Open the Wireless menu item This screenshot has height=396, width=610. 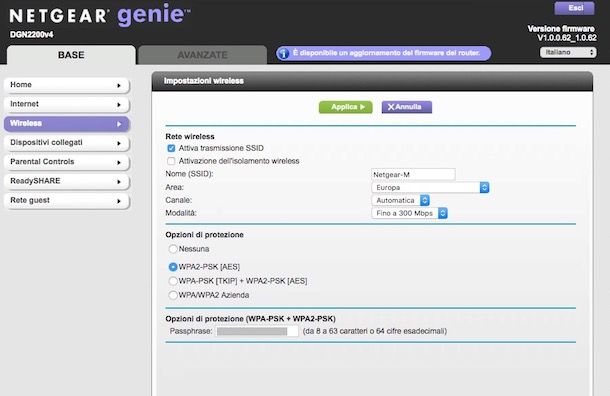pyautogui.click(x=67, y=124)
